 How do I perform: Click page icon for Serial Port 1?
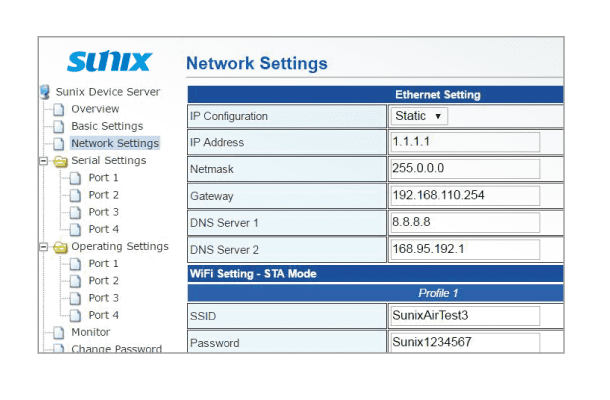[x=75, y=178]
